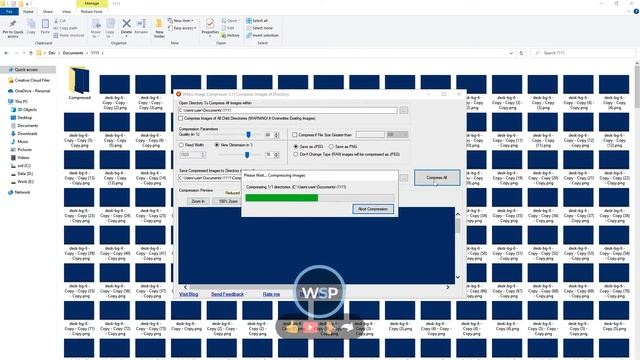Viewport: 640px width, 360px height.
Task: Enable Compress Images of All Child Directories
Action: tap(181, 118)
